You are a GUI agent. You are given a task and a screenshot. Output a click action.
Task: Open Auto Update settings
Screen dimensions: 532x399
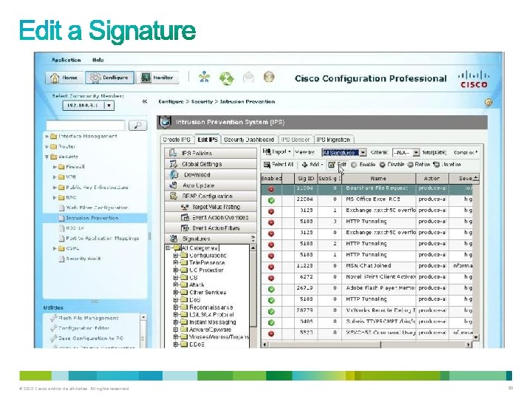point(211,185)
